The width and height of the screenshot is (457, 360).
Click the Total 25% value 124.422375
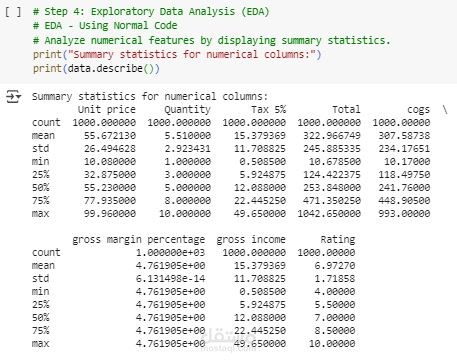tap(332, 175)
